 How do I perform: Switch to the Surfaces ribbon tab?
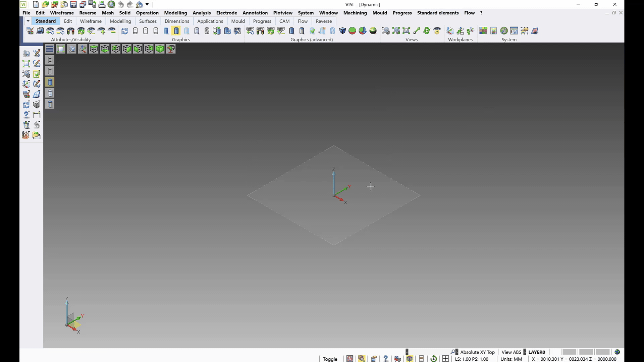(x=148, y=21)
